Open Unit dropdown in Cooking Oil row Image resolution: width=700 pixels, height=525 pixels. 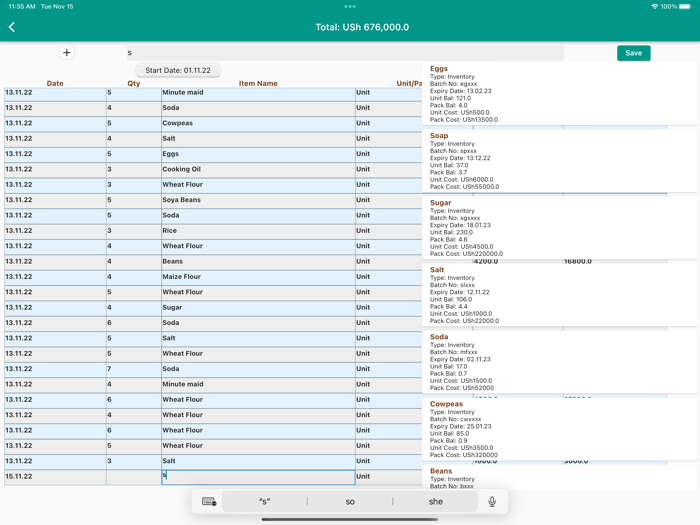click(x=388, y=169)
